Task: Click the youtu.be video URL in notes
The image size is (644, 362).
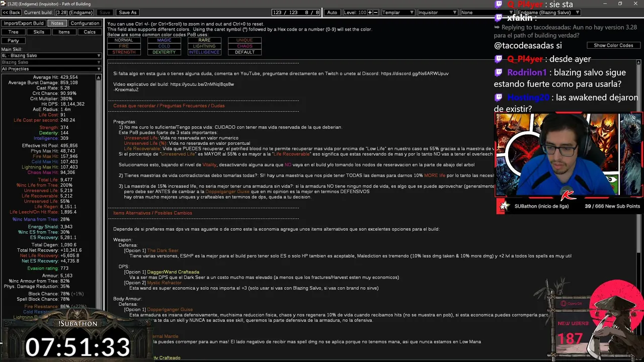Action: tap(202, 84)
